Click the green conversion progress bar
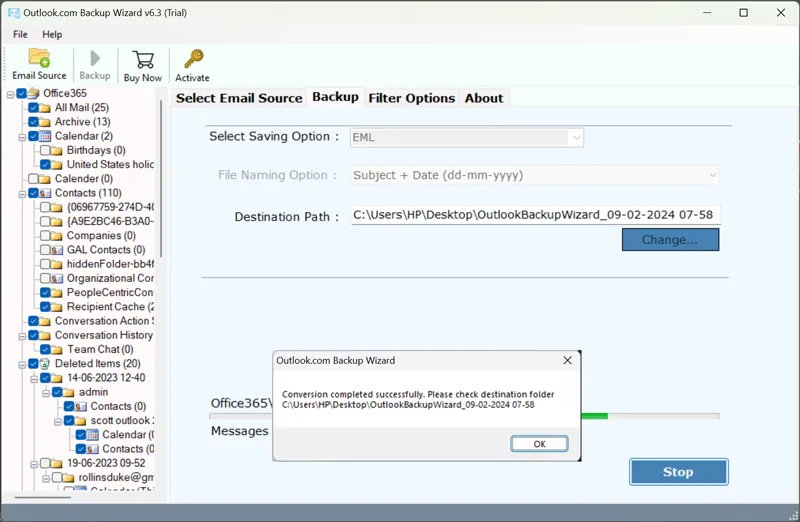Image resolution: width=800 pixels, height=522 pixels. [x=594, y=415]
